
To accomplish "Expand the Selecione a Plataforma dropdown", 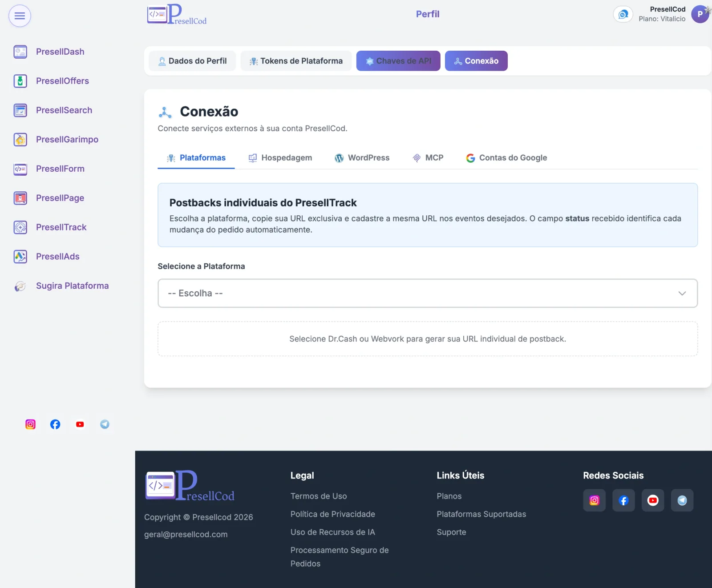I will tap(428, 293).
